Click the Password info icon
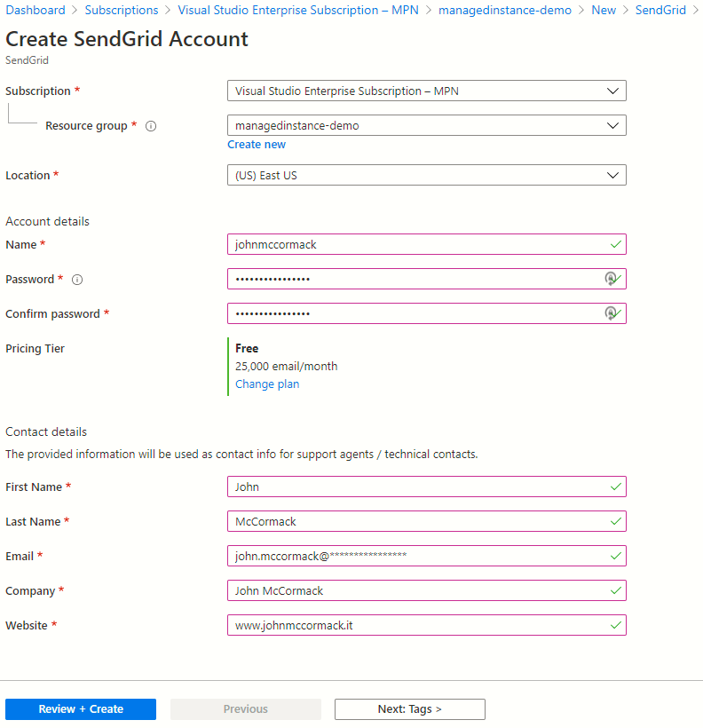Viewport: 703px width, 728px height. 76,280
